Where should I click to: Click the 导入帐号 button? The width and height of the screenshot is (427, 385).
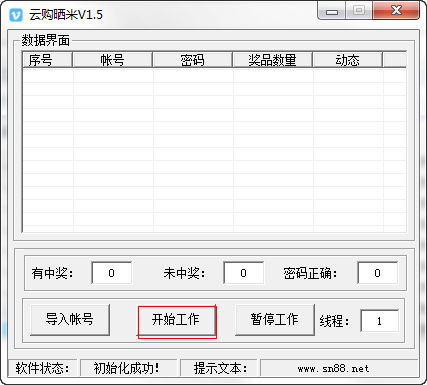(x=70, y=319)
